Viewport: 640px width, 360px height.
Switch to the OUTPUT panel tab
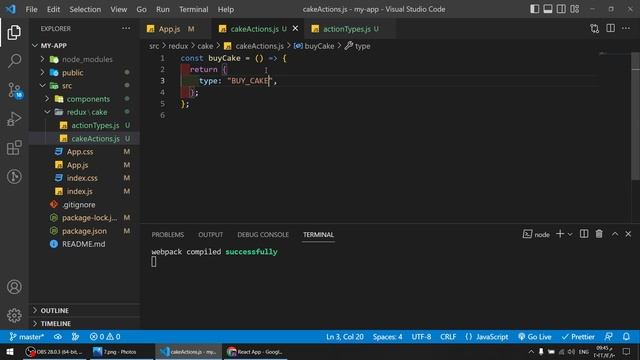click(211, 235)
